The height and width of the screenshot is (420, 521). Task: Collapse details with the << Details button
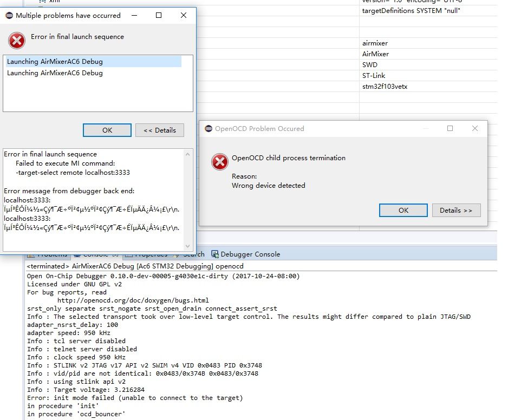pyautogui.click(x=159, y=130)
